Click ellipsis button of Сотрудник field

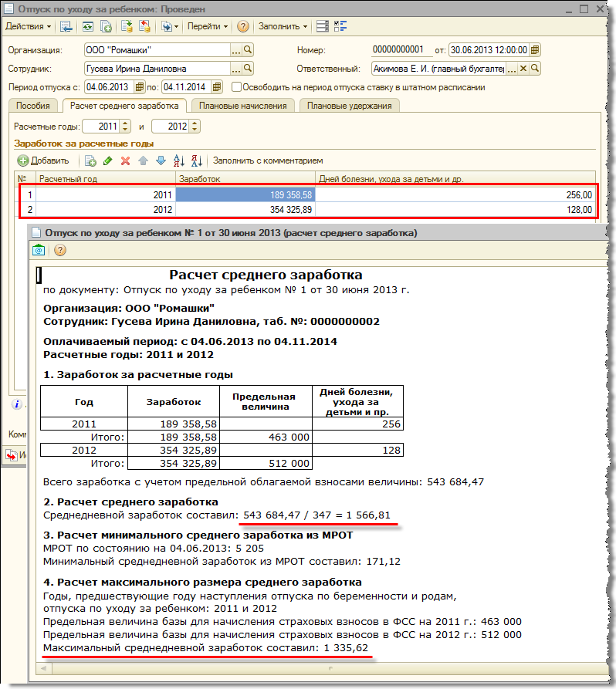point(236,69)
